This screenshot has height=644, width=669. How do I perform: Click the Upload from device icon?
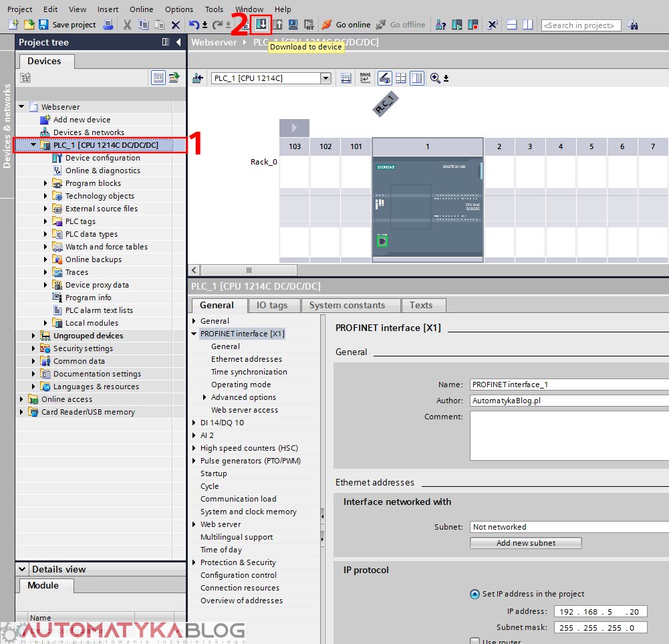[x=278, y=25]
